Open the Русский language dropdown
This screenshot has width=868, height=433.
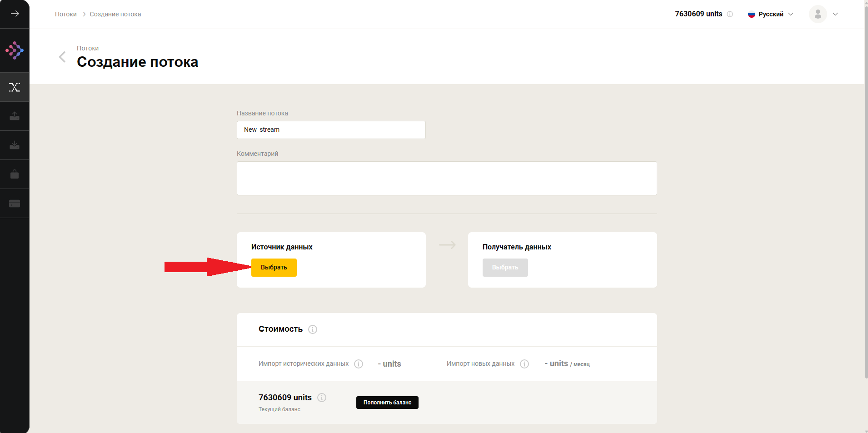(771, 14)
